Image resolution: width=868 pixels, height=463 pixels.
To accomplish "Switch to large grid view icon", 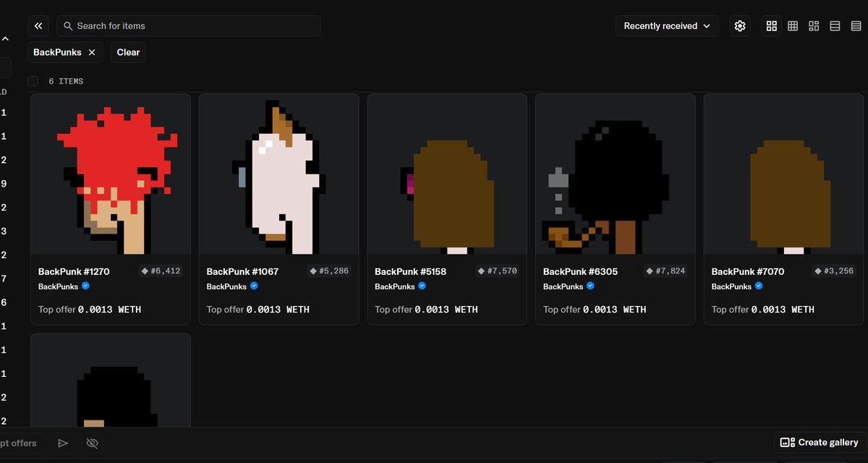I will [x=772, y=26].
